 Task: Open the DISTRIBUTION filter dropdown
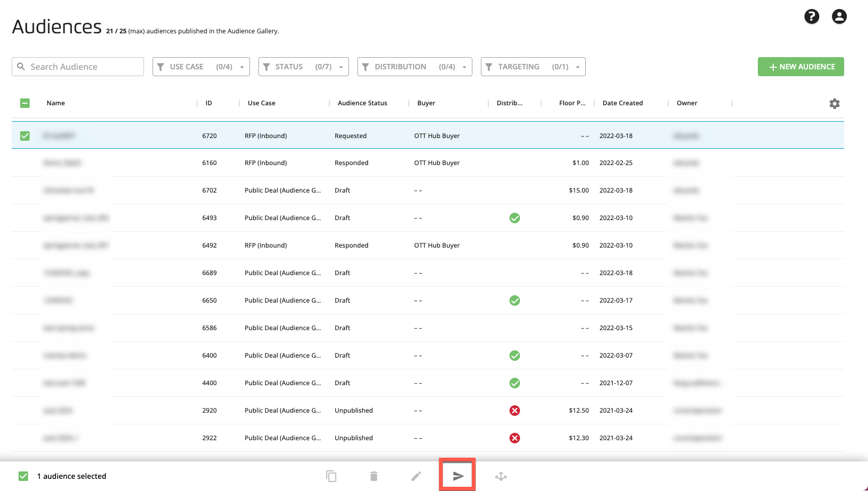click(x=415, y=67)
